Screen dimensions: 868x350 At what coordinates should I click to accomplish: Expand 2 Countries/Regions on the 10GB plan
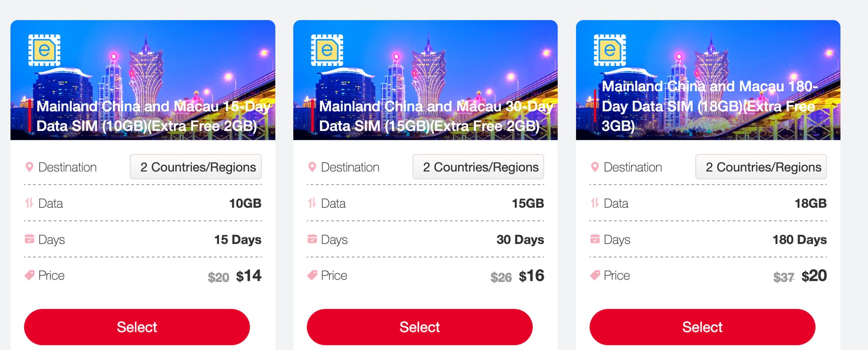pos(196,167)
